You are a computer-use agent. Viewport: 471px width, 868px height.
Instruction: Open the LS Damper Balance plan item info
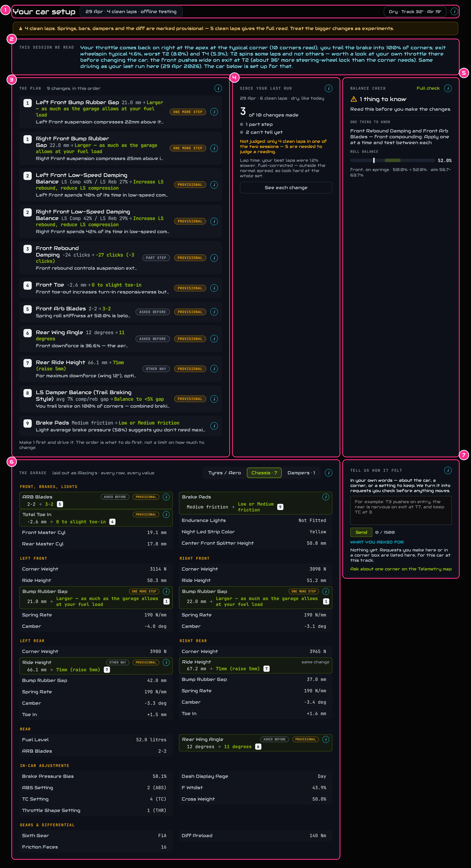pos(214,399)
